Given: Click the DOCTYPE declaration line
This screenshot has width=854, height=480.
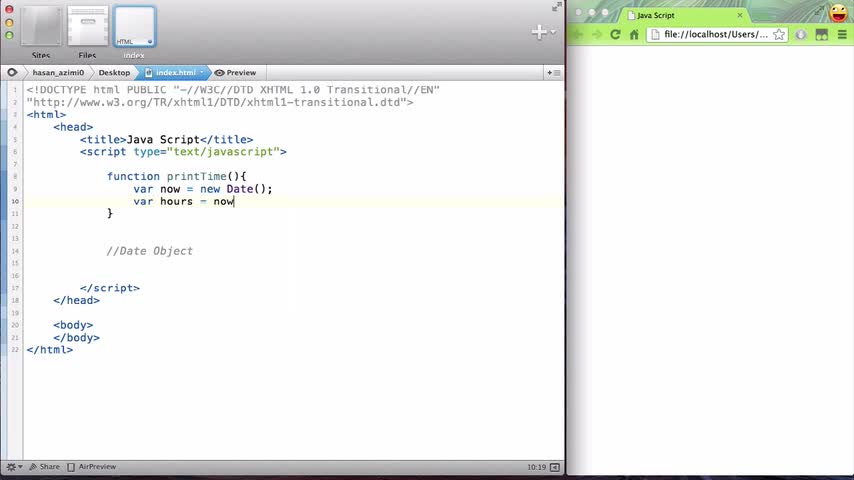Looking at the screenshot, I should click(x=233, y=90).
